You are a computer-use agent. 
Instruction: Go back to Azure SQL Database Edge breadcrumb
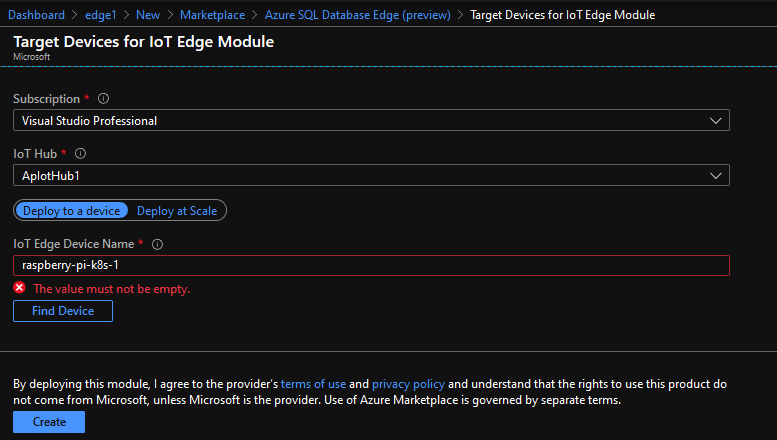pos(358,15)
